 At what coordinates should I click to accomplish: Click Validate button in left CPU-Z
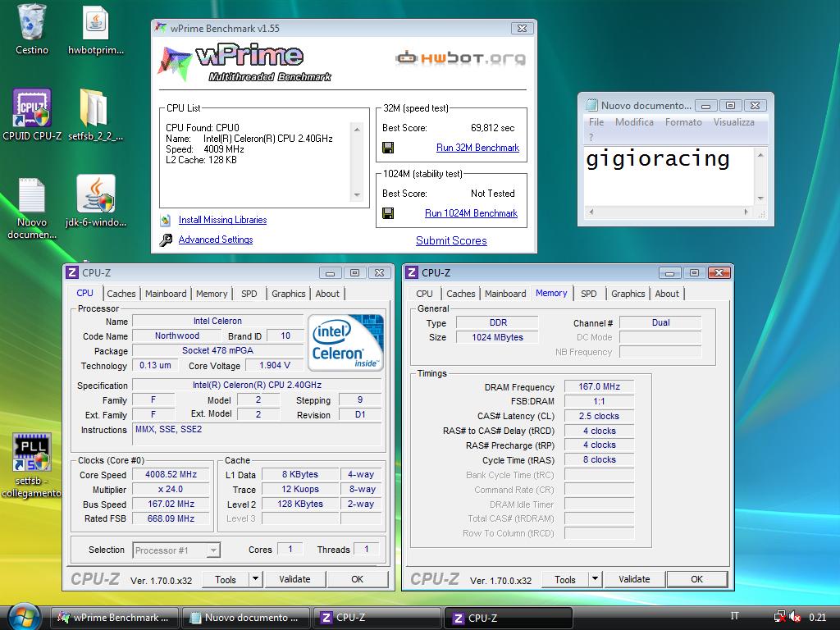(x=294, y=579)
